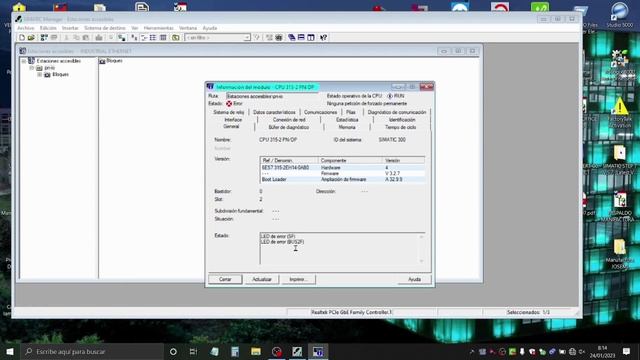Viewport: 640px width, 360px height.
Task: Collapse the Estaciones accesibles tree node
Action: click(x=24, y=61)
